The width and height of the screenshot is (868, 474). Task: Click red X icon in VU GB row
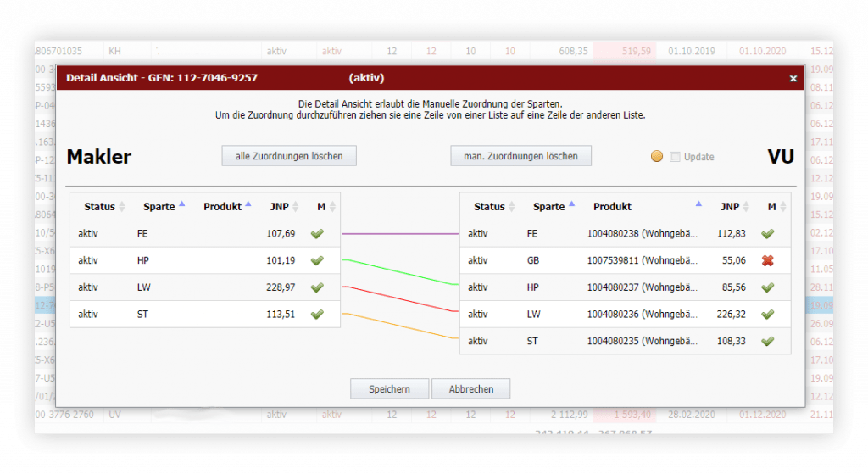pos(768,260)
